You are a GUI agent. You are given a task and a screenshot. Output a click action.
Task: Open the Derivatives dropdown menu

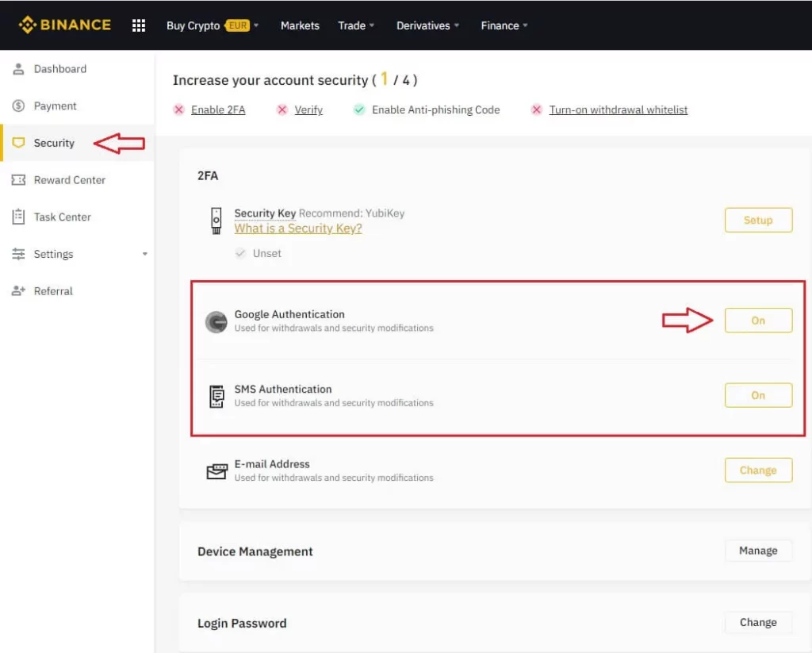pyautogui.click(x=427, y=25)
